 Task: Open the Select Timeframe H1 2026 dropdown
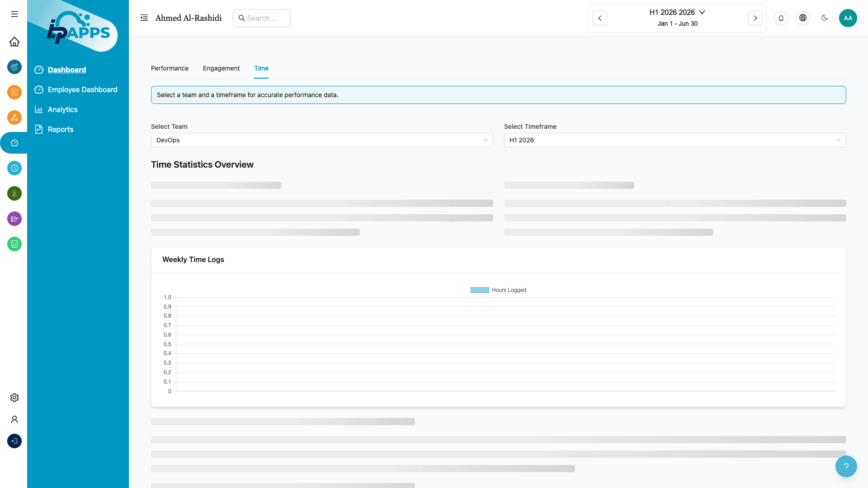click(675, 140)
